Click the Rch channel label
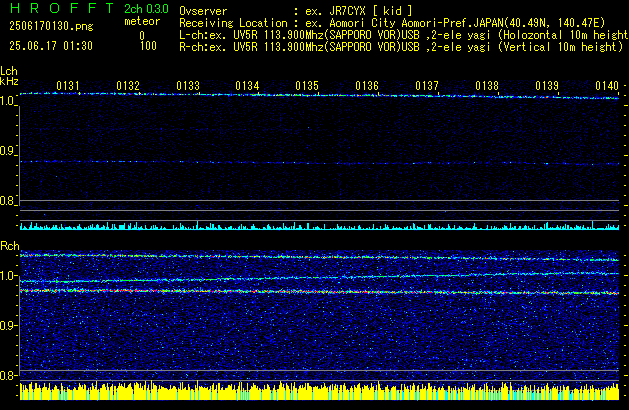 10,246
